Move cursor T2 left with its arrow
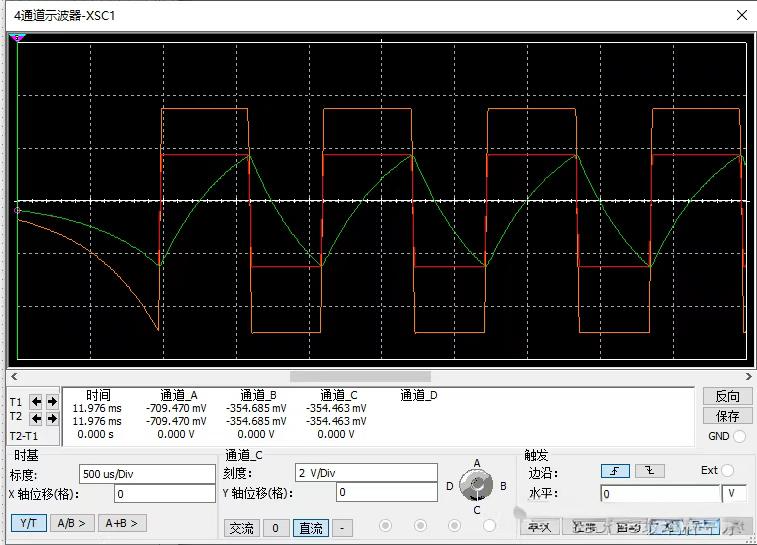757x545 pixels. tap(36, 418)
